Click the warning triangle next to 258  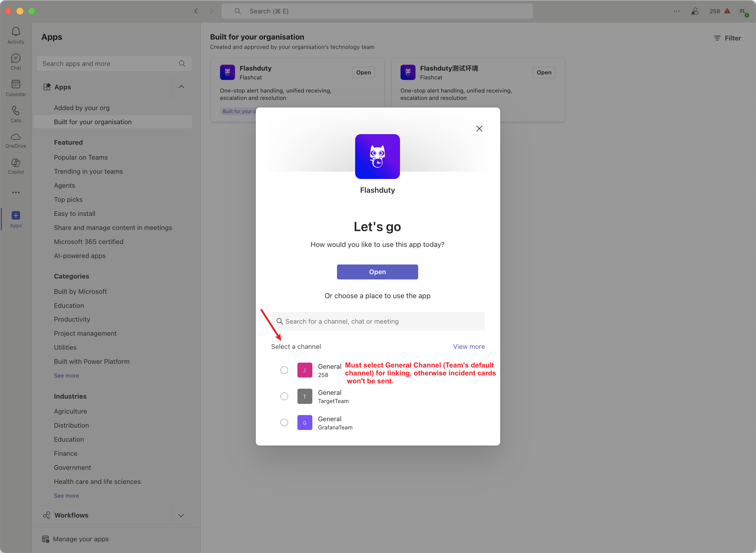tap(727, 11)
